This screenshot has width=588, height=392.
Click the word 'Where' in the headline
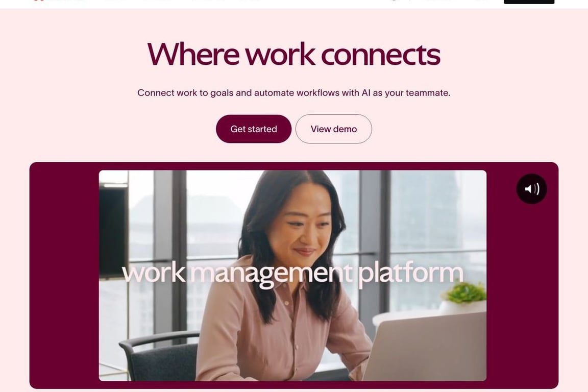[193, 55]
